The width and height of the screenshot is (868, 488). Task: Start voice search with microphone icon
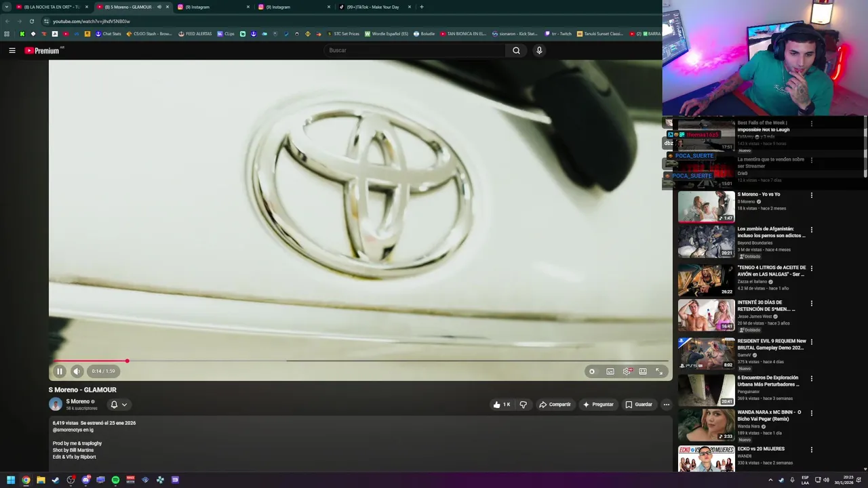coord(539,50)
